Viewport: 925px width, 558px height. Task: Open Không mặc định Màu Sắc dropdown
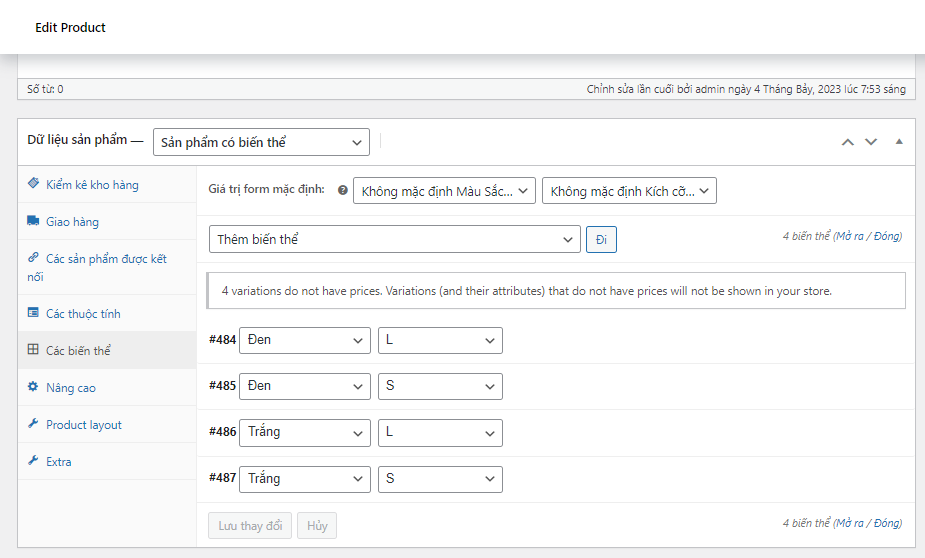click(x=444, y=191)
